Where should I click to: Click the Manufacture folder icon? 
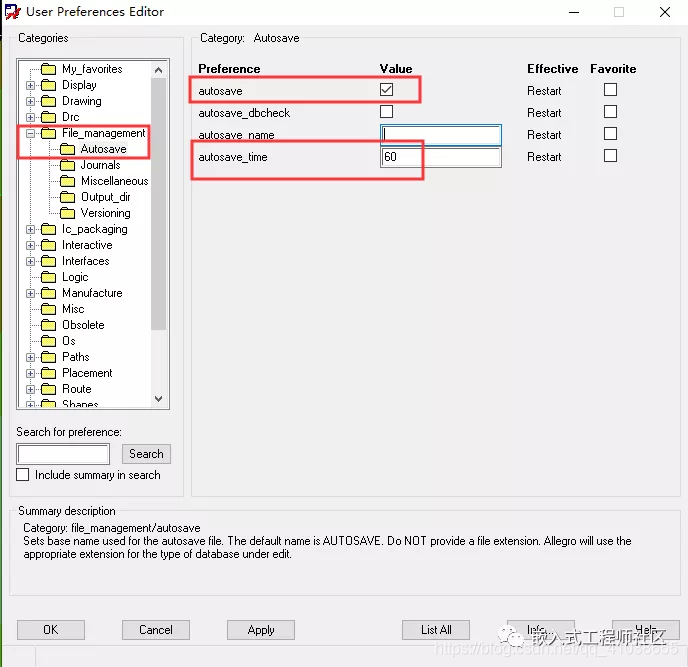pos(48,294)
